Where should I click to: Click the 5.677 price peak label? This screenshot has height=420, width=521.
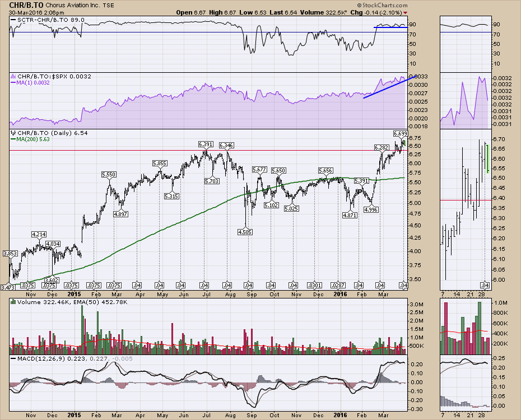tap(259, 170)
